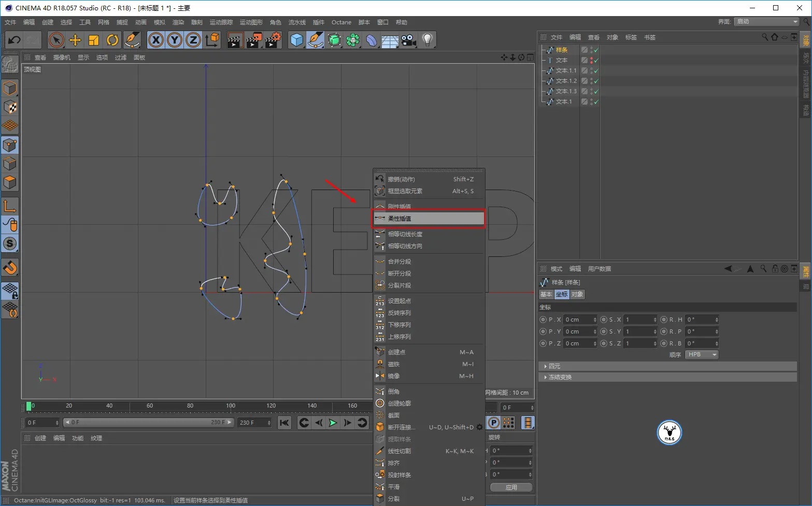
Task: Toggle the X axis lock
Action: [156, 40]
